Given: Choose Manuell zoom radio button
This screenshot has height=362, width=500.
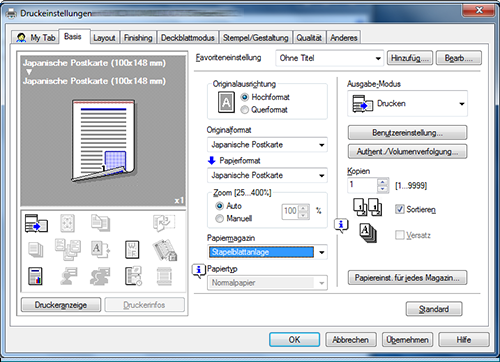Looking at the screenshot, I should coord(219,219).
